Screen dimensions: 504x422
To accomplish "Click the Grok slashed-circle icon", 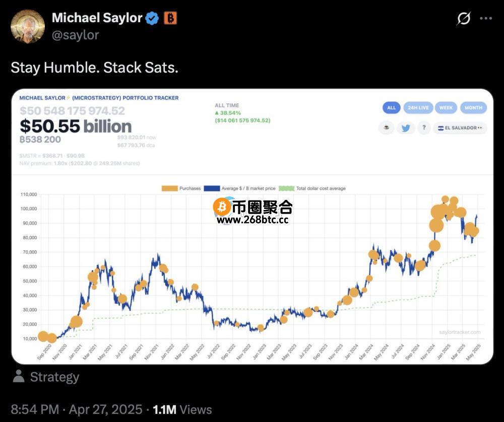I will [x=464, y=18].
